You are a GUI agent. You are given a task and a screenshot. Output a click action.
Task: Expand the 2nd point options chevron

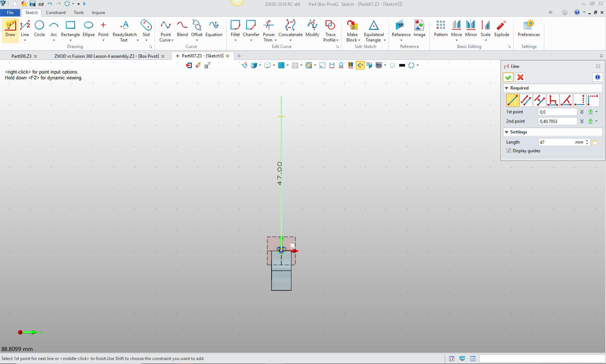[582, 121]
